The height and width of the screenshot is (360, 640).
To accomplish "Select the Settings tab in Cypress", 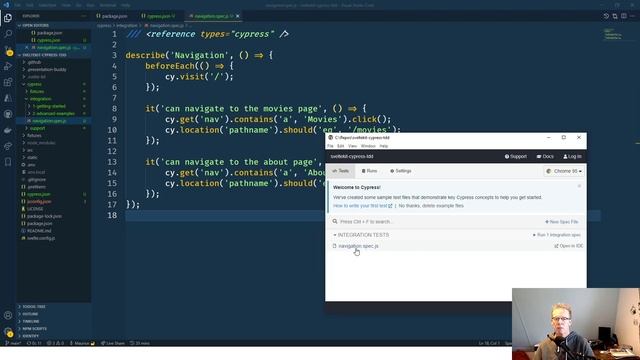I will (x=400, y=171).
